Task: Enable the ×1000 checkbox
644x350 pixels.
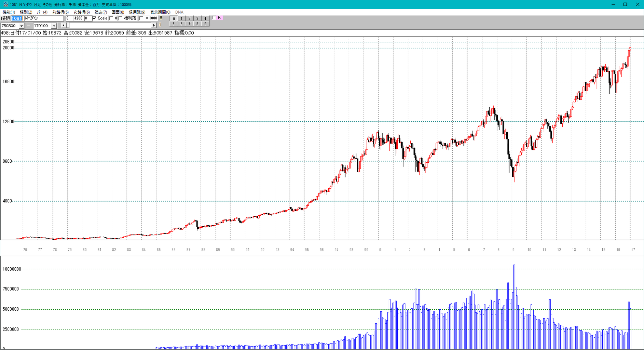Action: tap(141, 18)
